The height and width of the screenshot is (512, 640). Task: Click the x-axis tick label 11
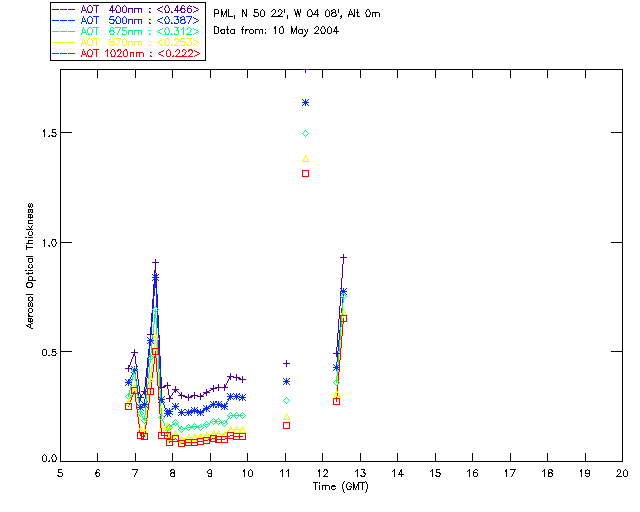[x=285, y=473]
